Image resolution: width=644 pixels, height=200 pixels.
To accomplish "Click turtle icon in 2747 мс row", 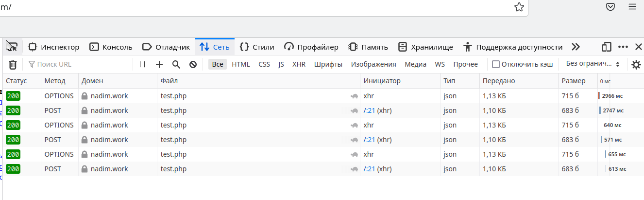I will (354, 111).
